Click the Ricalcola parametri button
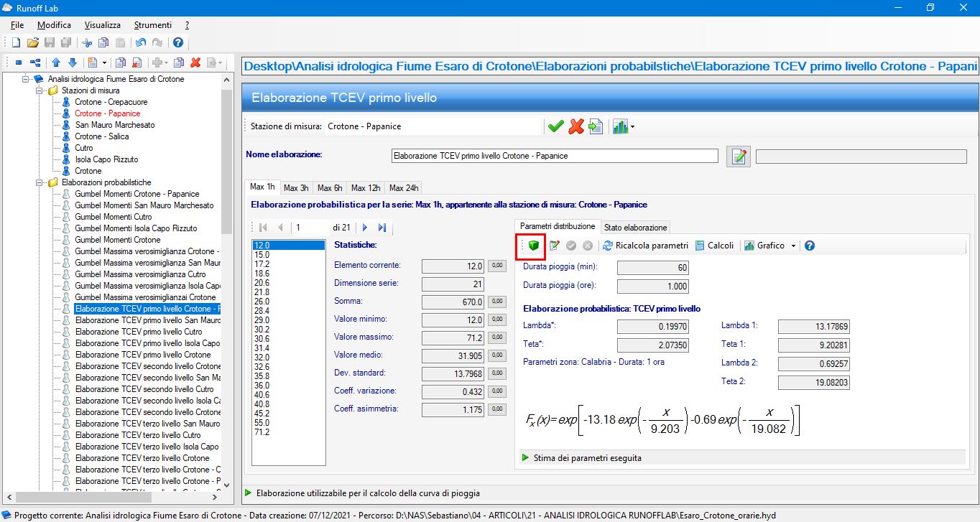The width and height of the screenshot is (980, 522). pyautogui.click(x=645, y=246)
